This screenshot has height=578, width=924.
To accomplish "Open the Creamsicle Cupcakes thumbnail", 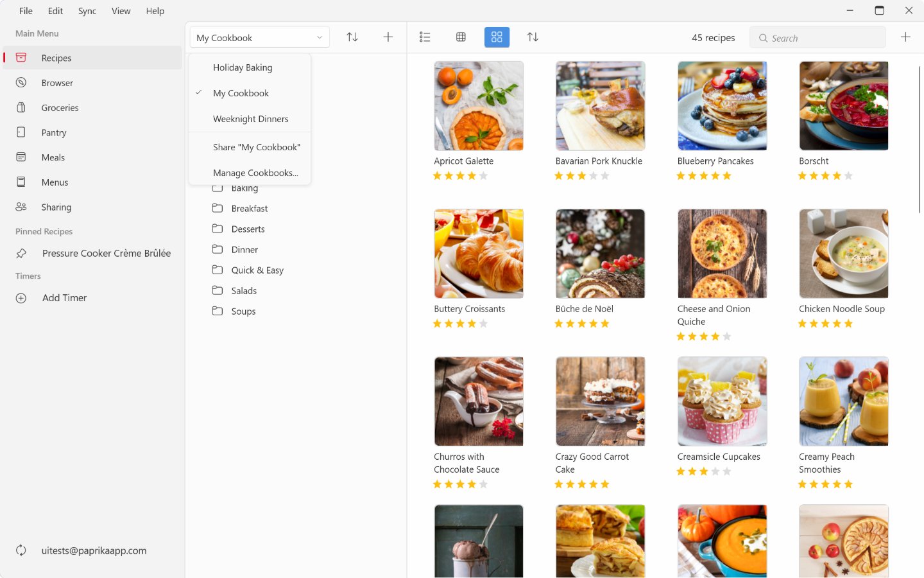I will (x=722, y=401).
